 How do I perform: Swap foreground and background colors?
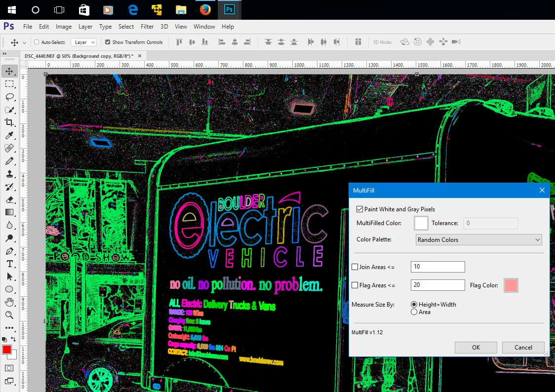pos(13,339)
